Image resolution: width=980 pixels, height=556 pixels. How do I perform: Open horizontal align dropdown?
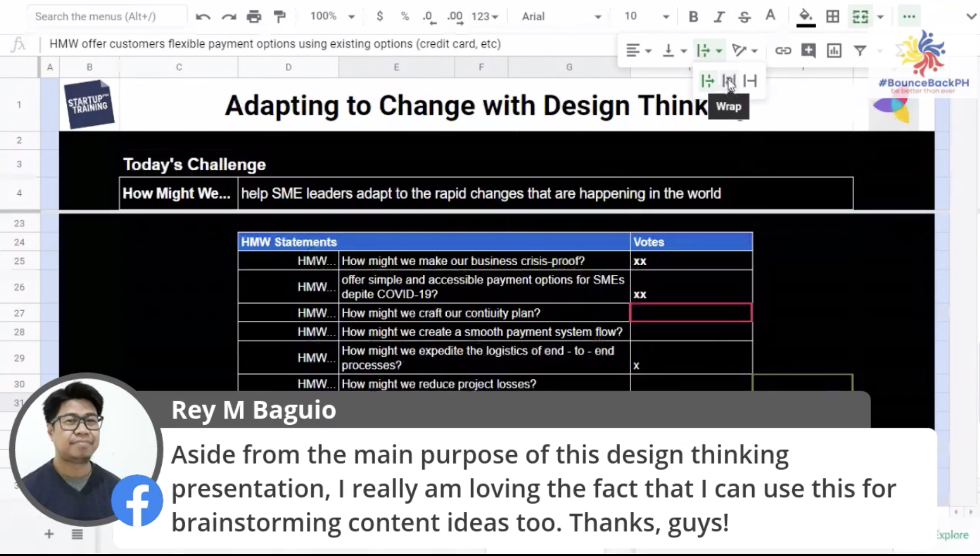[638, 51]
